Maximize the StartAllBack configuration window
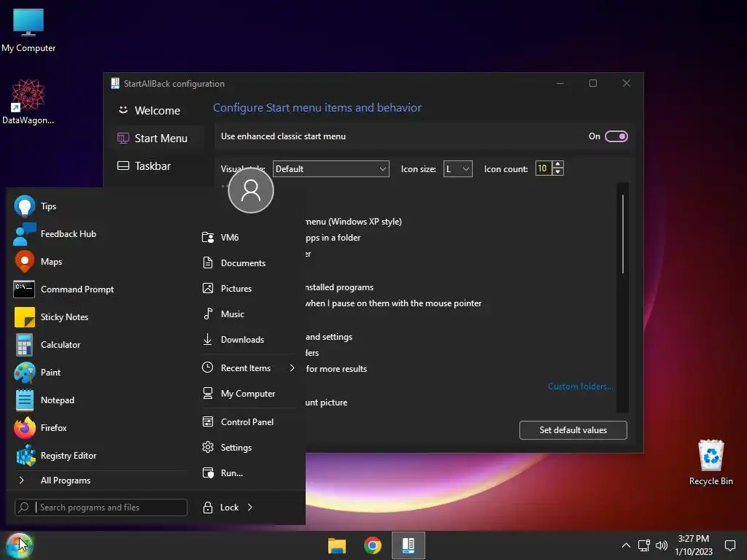 click(592, 83)
